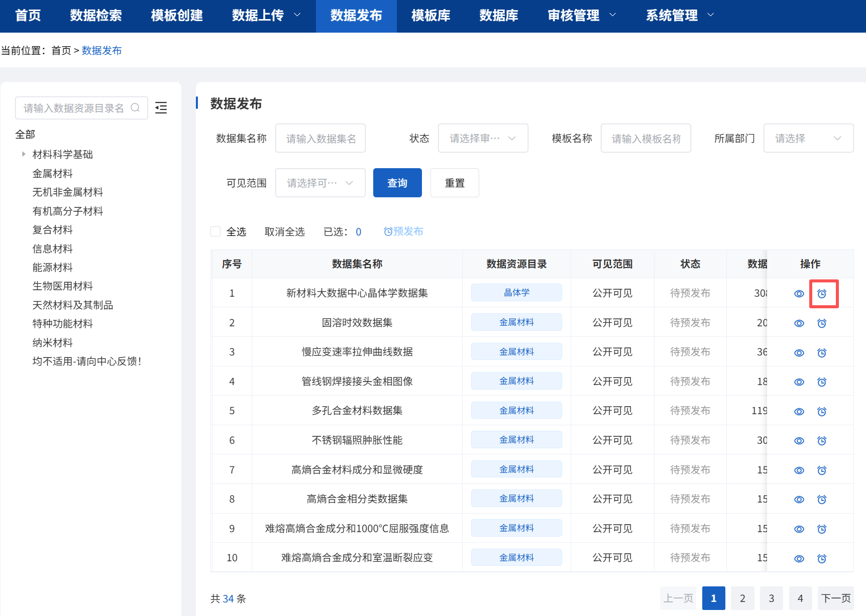Open eye preview for 高熵合金相分类数据集

tap(799, 499)
